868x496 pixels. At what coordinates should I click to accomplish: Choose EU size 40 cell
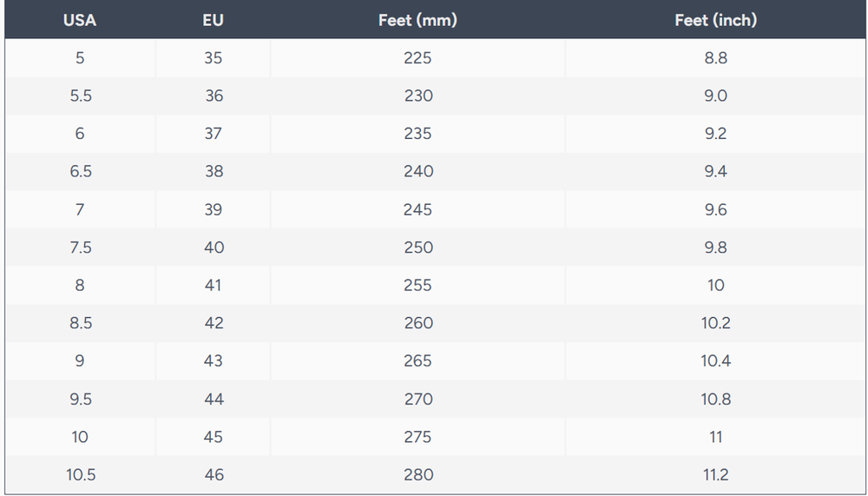click(x=214, y=248)
